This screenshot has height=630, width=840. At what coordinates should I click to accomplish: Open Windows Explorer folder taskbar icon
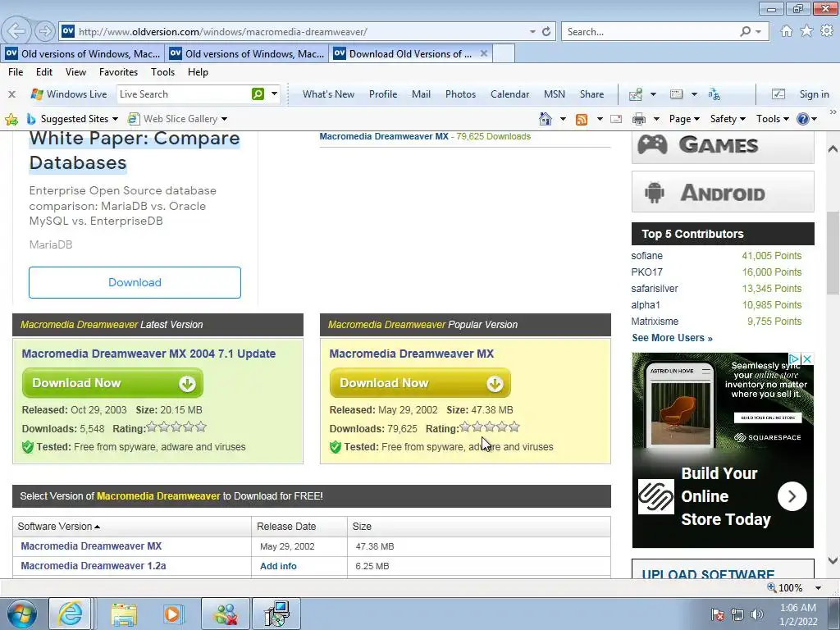[x=125, y=614]
